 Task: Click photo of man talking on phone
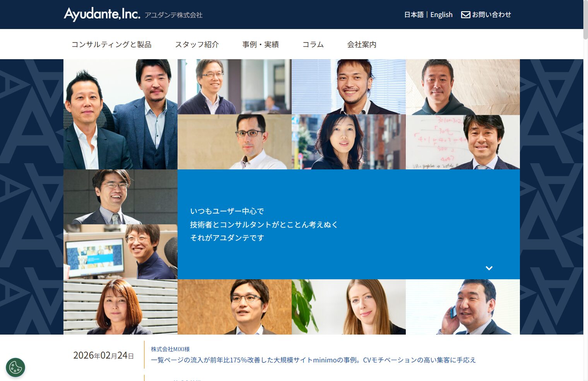(x=463, y=307)
